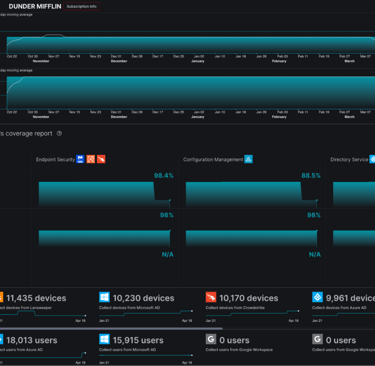375x366 pixels.
Task: Click the Directory Service tool icon
Action: tap(372, 159)
